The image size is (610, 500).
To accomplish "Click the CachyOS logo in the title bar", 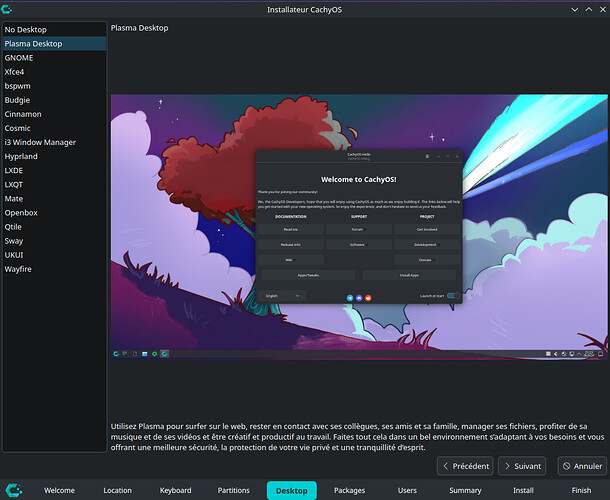I will pyautogui.click(x=9, y=8).
